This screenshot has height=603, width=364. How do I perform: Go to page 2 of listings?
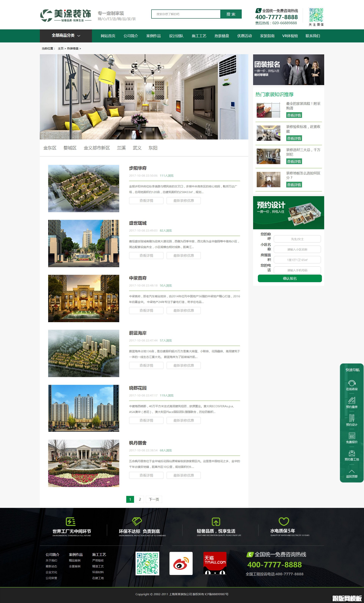(x=140, y=499)
